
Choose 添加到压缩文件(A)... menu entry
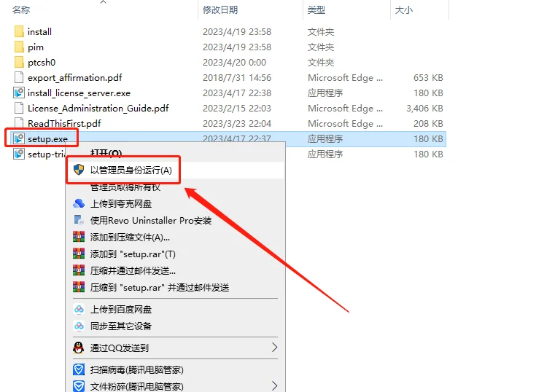(130, 237)
